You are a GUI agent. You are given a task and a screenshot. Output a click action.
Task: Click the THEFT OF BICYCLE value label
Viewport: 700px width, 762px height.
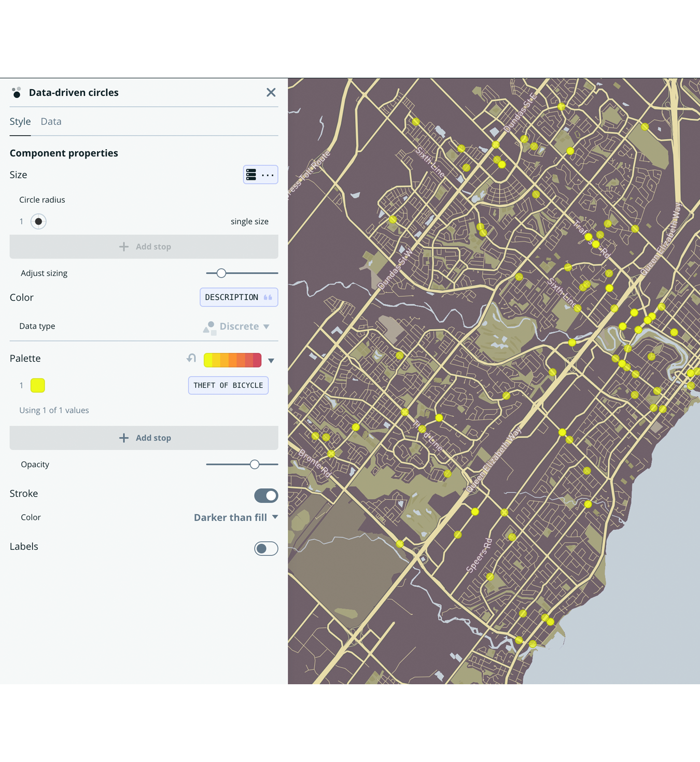point(228,385)
